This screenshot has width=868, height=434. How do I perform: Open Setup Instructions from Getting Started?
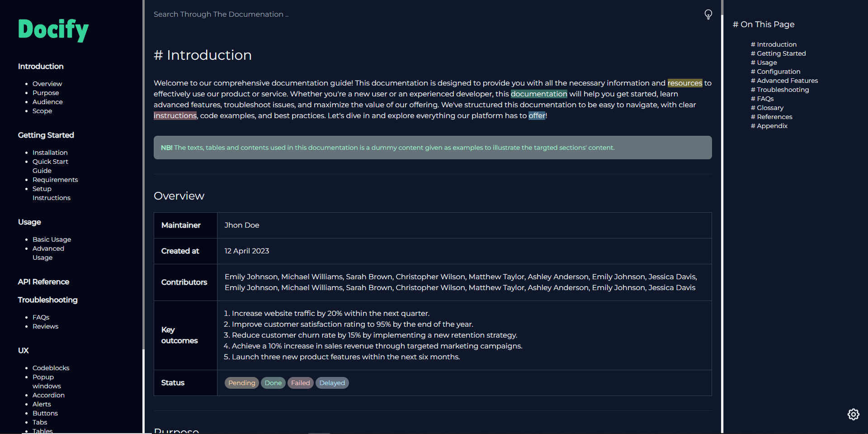click(x=51, y=193)
